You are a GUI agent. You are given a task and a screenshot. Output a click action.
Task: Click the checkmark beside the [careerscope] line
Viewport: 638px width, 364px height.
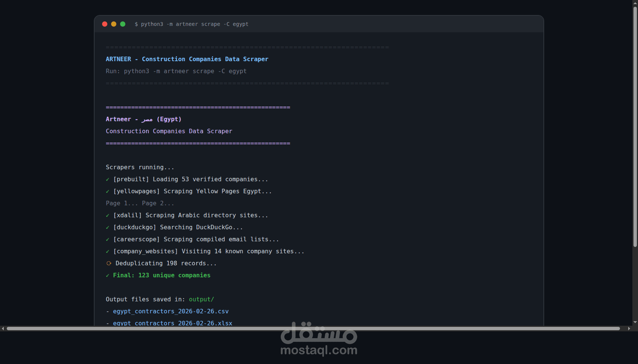coord(108,239)
